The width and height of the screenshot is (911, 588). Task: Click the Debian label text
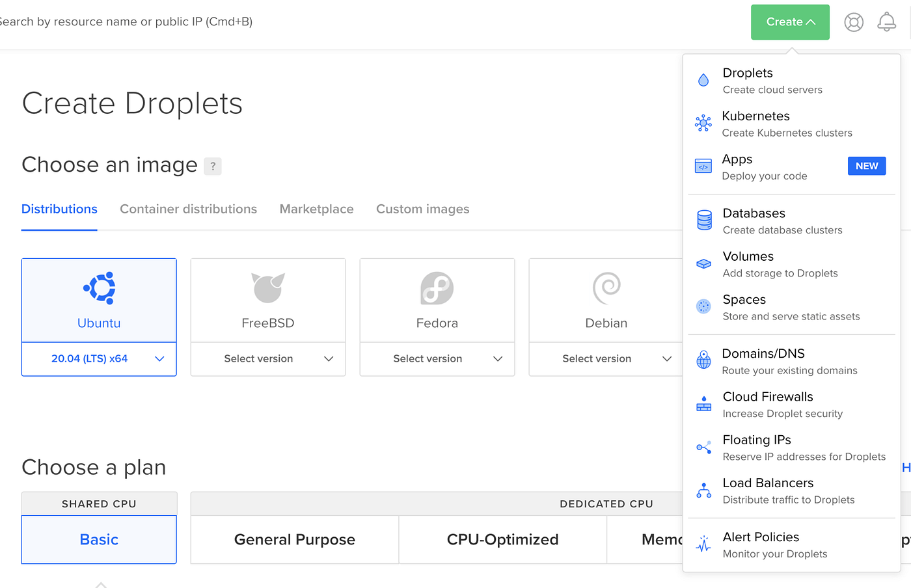[606, 323]
